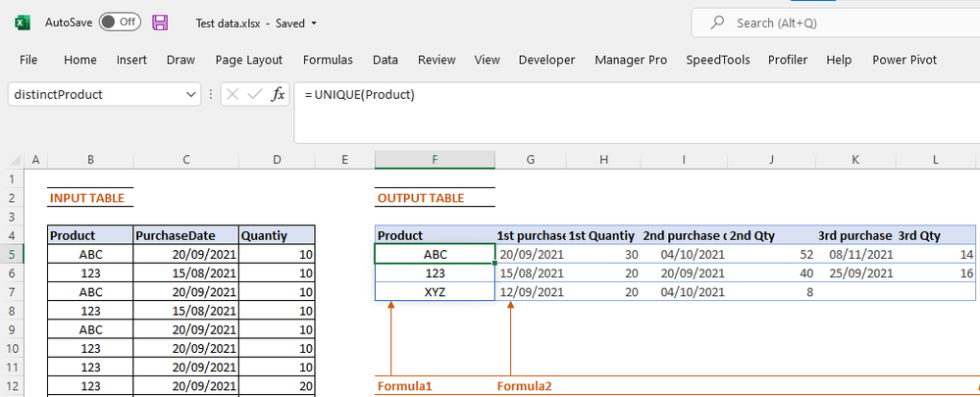Select column A header
The image size is (980, 397).
(x=35, y=161)
